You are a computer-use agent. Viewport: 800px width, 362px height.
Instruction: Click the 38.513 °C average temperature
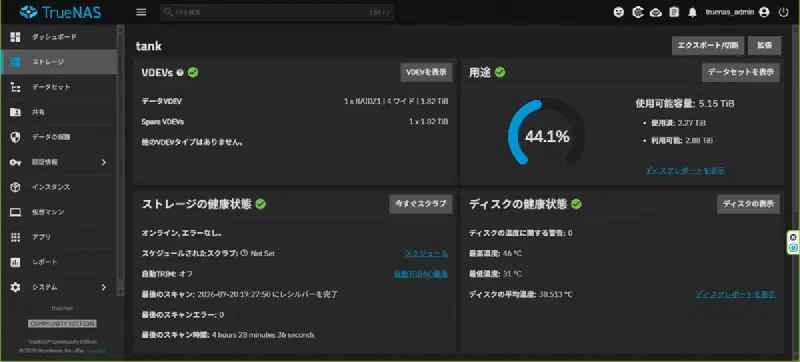pos(555,294)
